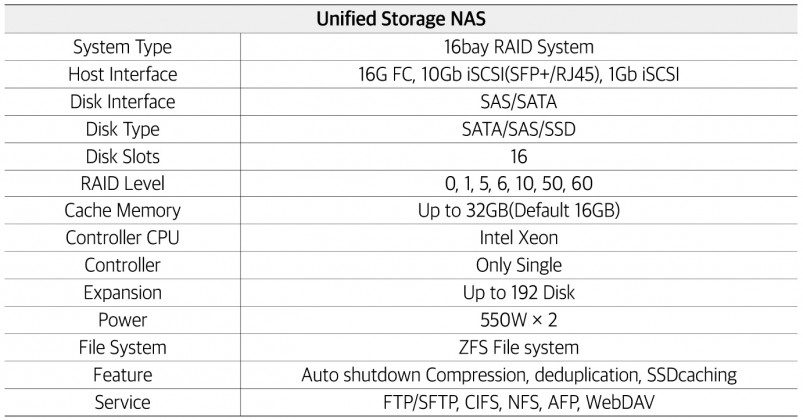Image resolution: width=803 pixels, height=420 pixels.
Task: Select the Cache Memory label
Action: point(122,211)
